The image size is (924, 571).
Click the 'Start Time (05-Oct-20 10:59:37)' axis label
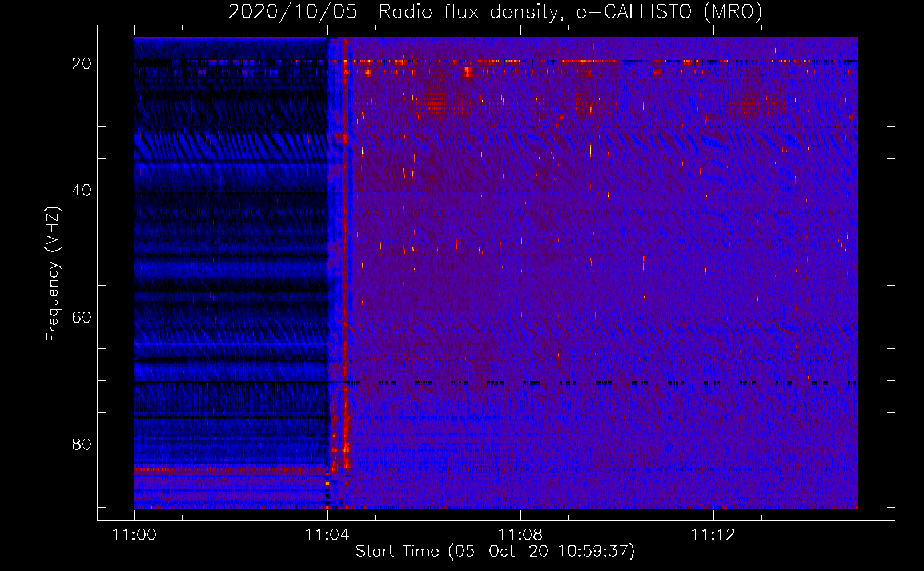click(495, 552)
